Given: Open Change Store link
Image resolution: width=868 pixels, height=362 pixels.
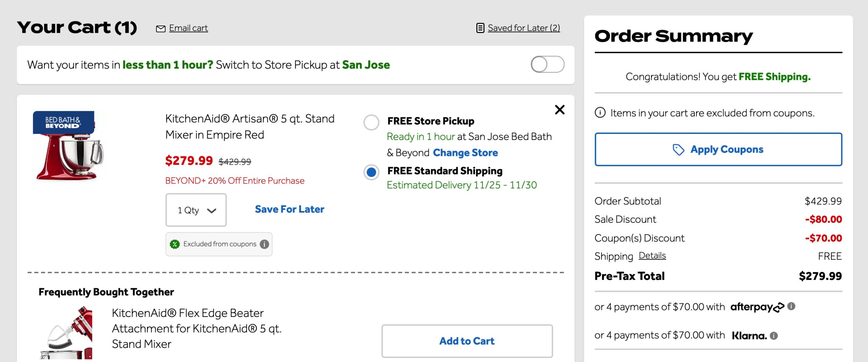Looking at the screenshot, I should (466, 153).
